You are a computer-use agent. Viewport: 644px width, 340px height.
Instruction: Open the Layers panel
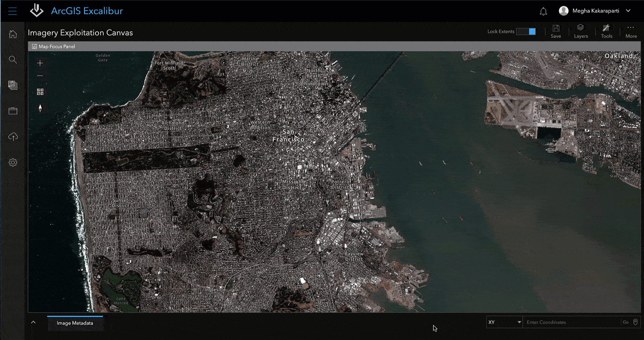(581, 31)
